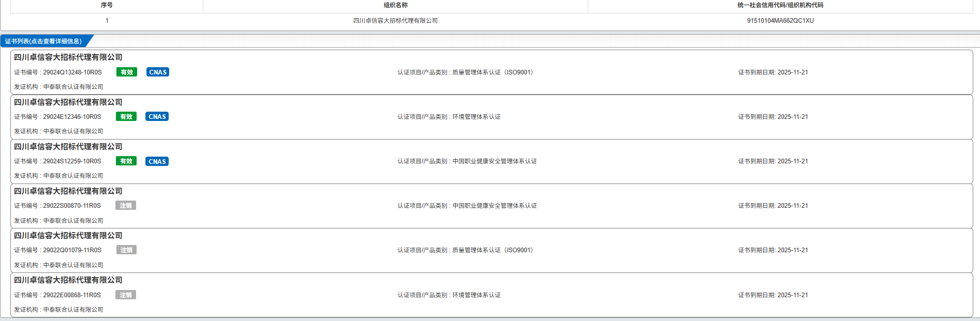Select credit code 91510104MA662QC1XU
The height and width of the screenshot is (321, 980).
click(x=780, y=21)
